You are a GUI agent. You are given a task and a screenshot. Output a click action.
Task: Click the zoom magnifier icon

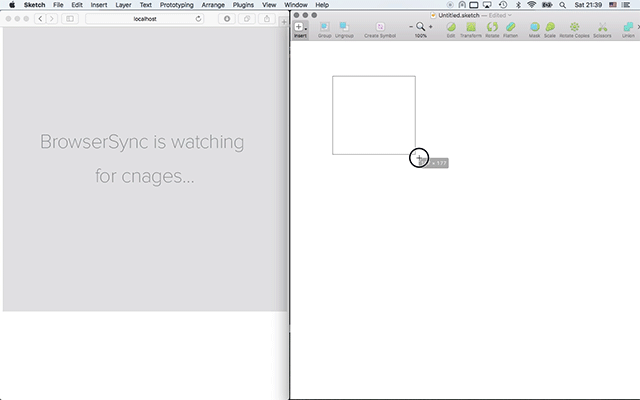(x=420, y=27)
